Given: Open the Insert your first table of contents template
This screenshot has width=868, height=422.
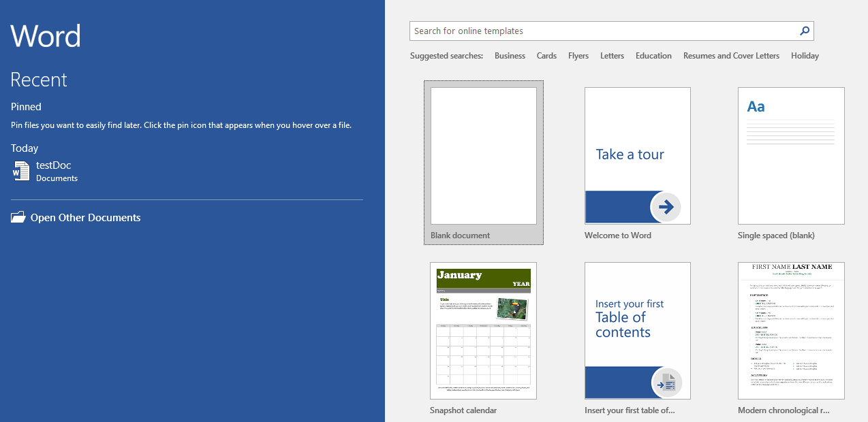Looking at the screenshot, I should coord(638,331).
